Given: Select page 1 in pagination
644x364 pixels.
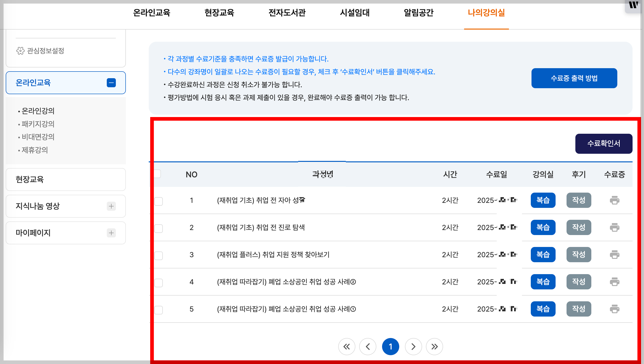Looking at the screenshot, I should click(390, 347).
